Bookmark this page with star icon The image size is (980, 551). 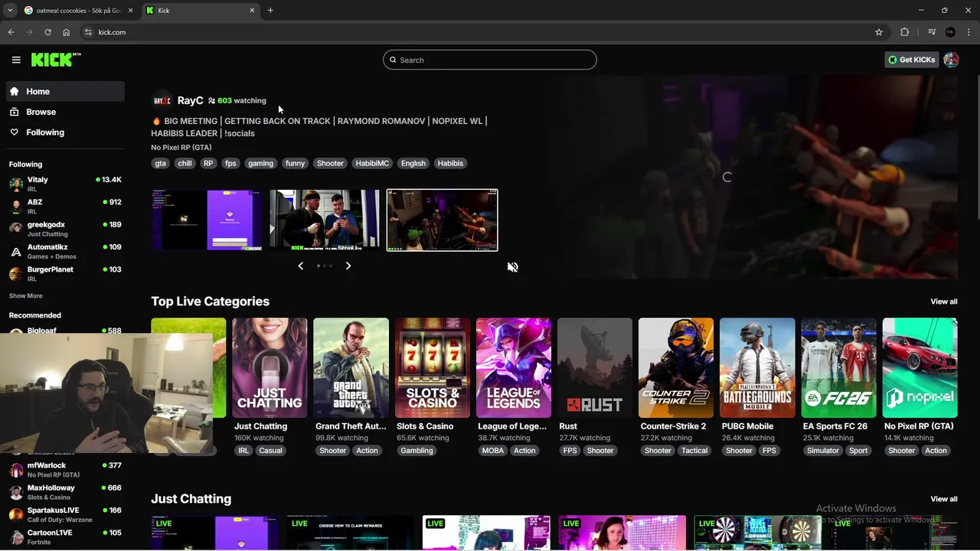click(879, 32)
